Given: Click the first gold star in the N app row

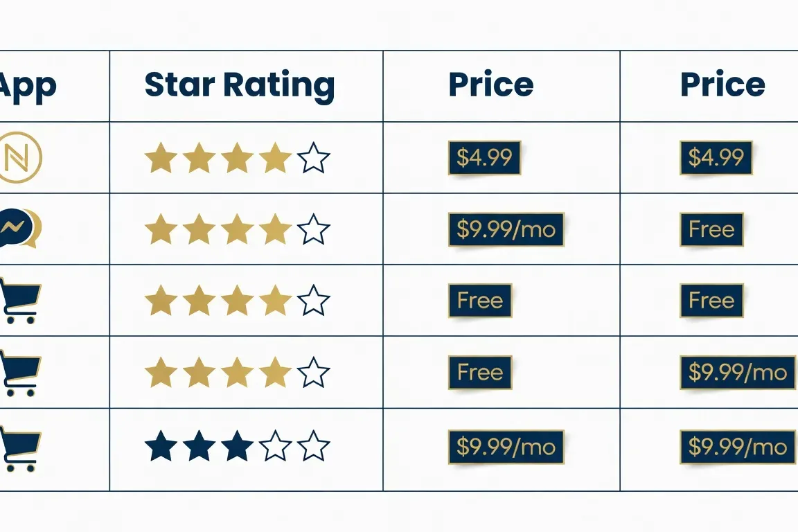Looking at the screenshot, I should 161,157.
